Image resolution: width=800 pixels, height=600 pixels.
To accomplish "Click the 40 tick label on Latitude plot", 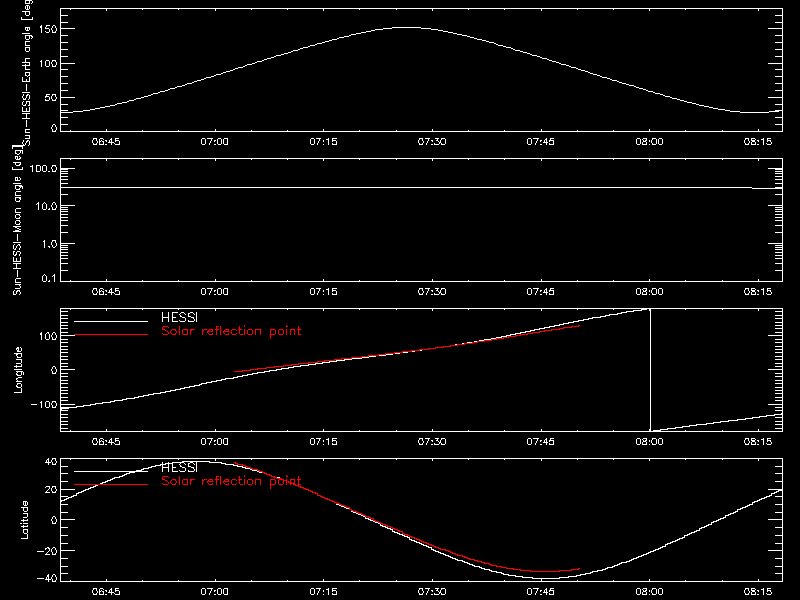I will 52,462.
